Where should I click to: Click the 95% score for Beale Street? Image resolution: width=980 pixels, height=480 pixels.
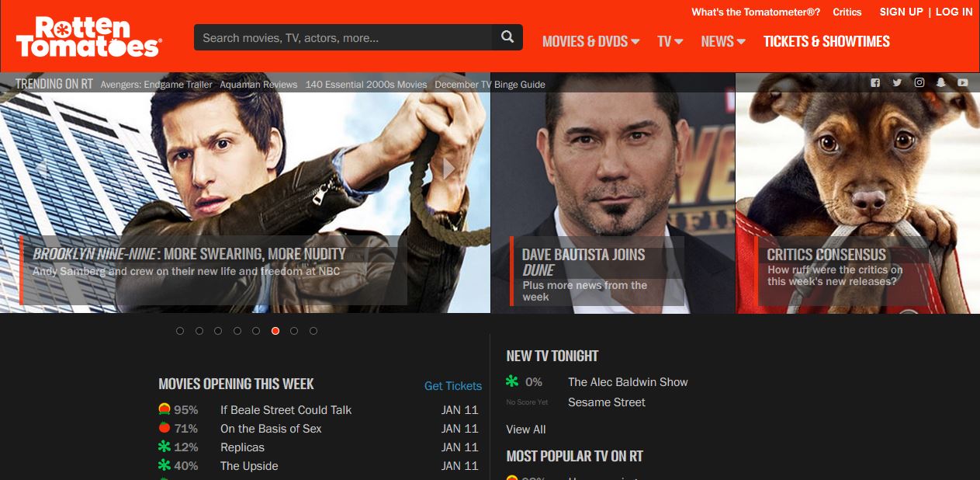186,409
